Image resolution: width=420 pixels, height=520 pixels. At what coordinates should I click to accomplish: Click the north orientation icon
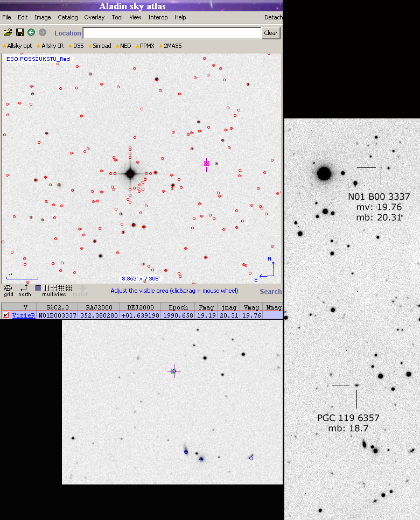click(24, 289)
